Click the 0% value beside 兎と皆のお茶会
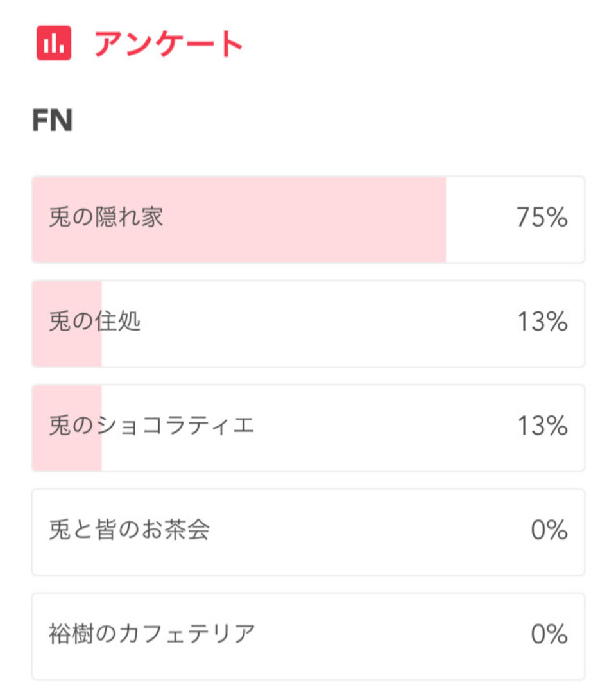 point(549,530)
